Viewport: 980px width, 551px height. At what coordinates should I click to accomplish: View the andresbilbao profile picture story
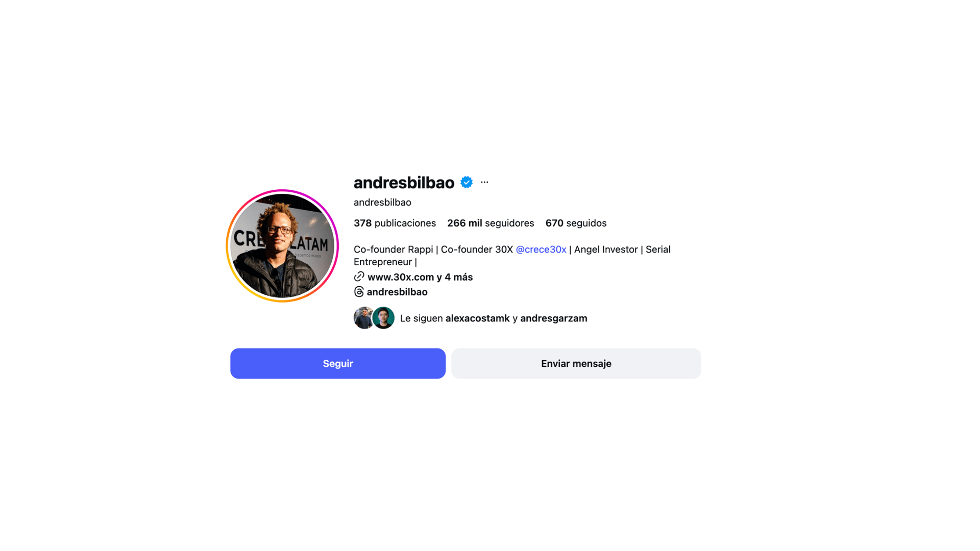pos(282,246)
